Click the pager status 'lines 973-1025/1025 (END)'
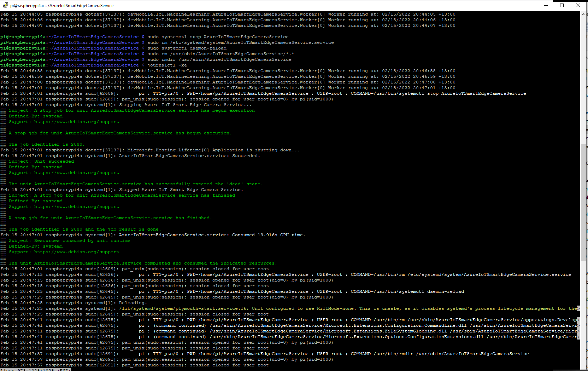 pyautogui.click(x=35, y=369)
